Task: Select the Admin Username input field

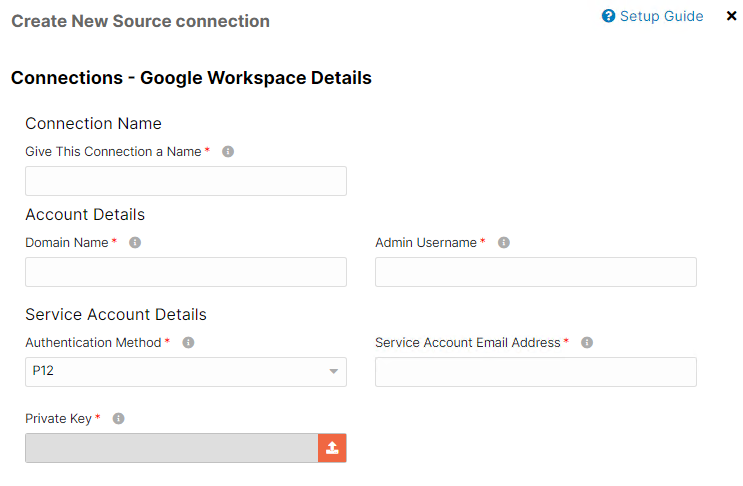Action: point(536,272)
